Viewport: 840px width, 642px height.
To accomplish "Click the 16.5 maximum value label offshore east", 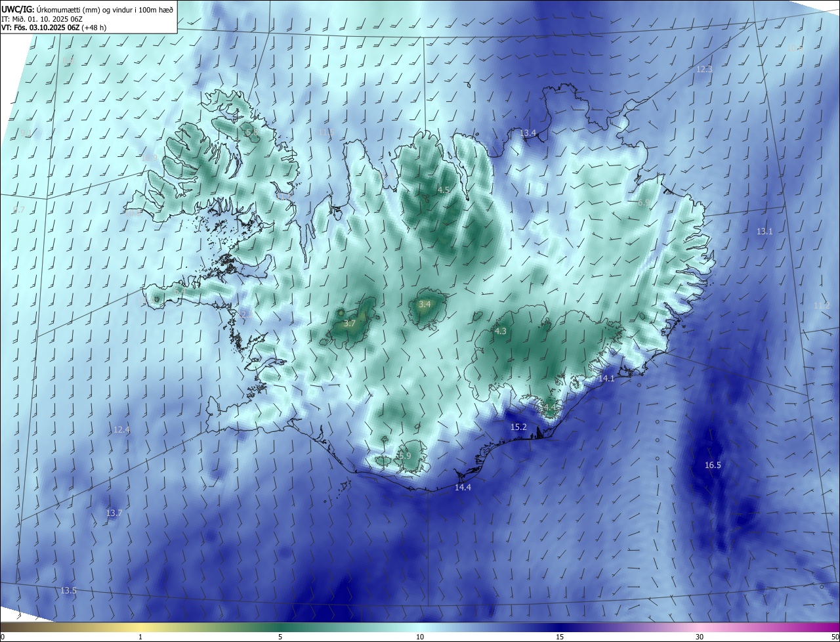I will (713, 465).
